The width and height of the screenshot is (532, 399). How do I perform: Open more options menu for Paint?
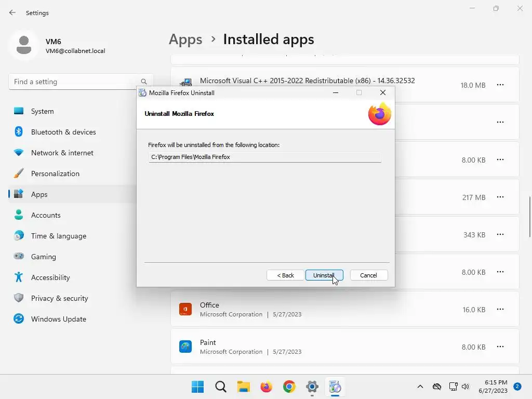500,347
